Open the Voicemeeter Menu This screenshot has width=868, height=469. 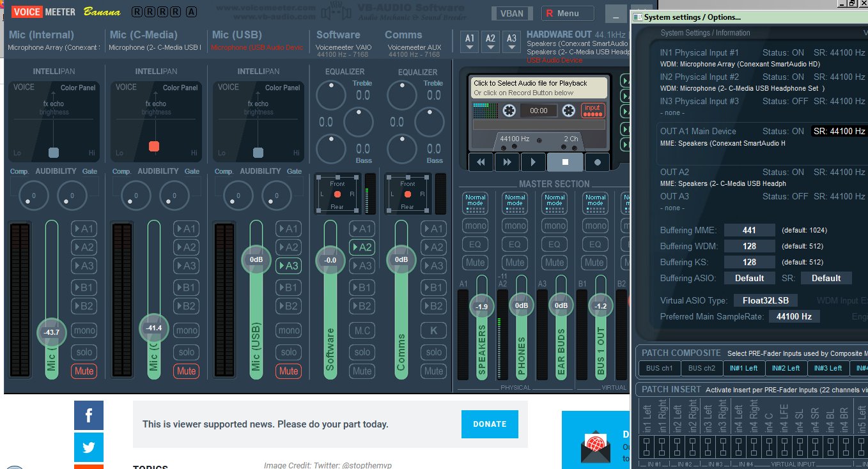coord(568,13)
